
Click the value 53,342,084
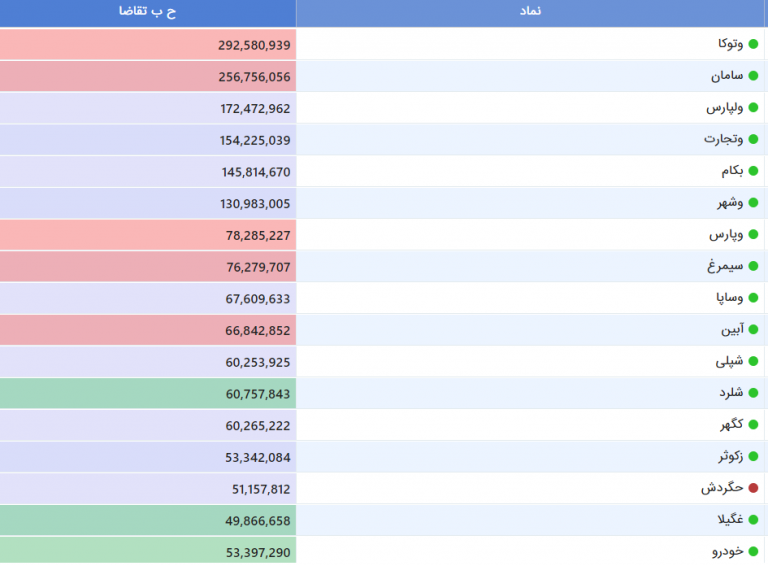tap(258, 457)
